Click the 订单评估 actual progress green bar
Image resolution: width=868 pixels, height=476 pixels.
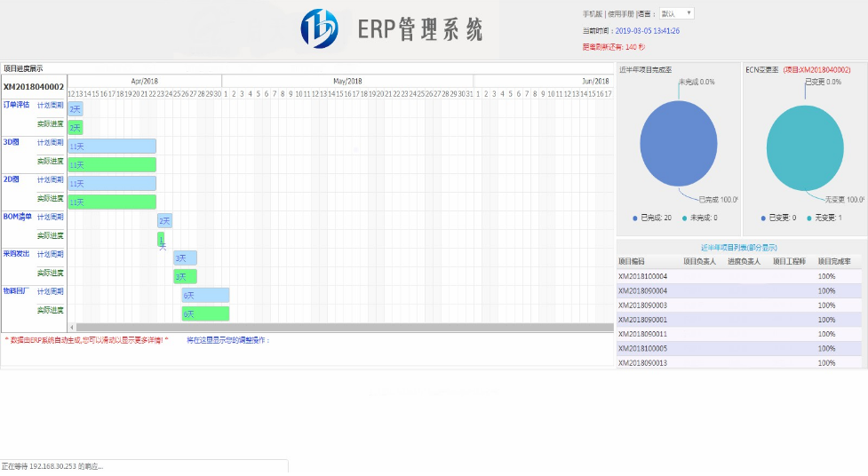point(76,127)
